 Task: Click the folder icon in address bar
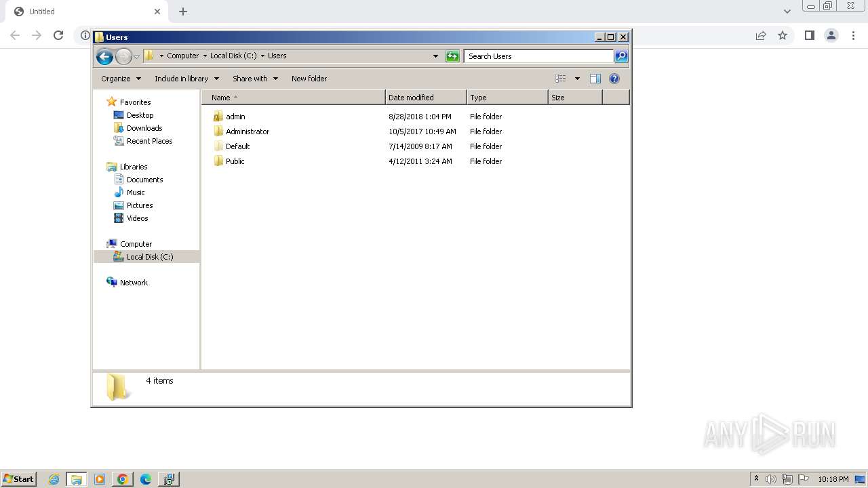point(149,56)
